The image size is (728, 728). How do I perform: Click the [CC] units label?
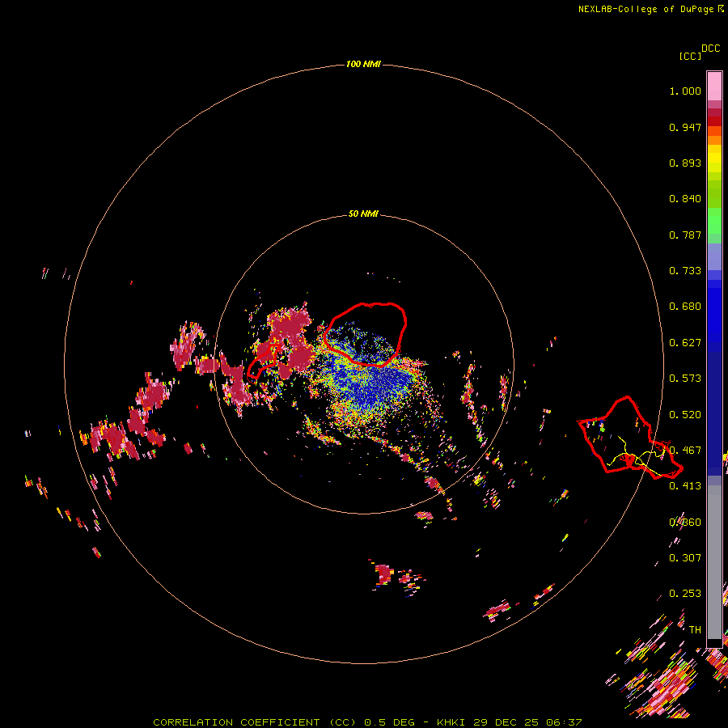click(690, 56)
